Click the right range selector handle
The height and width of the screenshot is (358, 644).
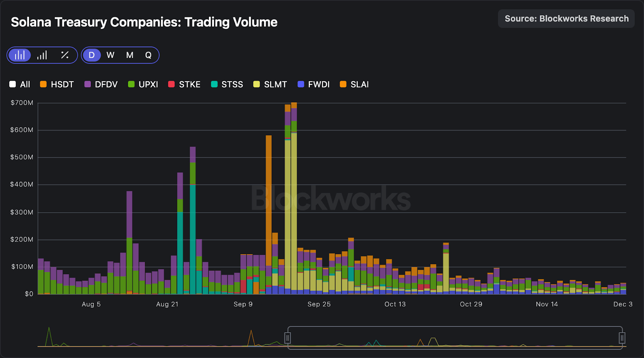[622, 337]
